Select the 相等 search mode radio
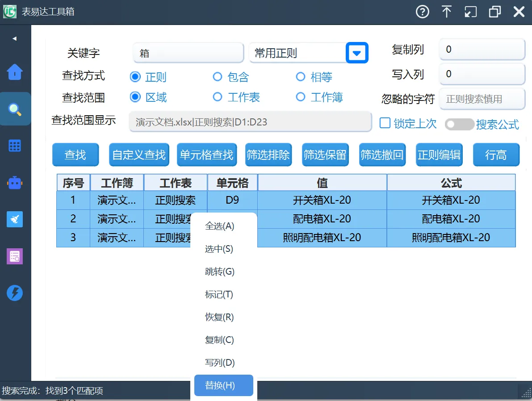Screen dimensions: 532x401 (300, 77)
